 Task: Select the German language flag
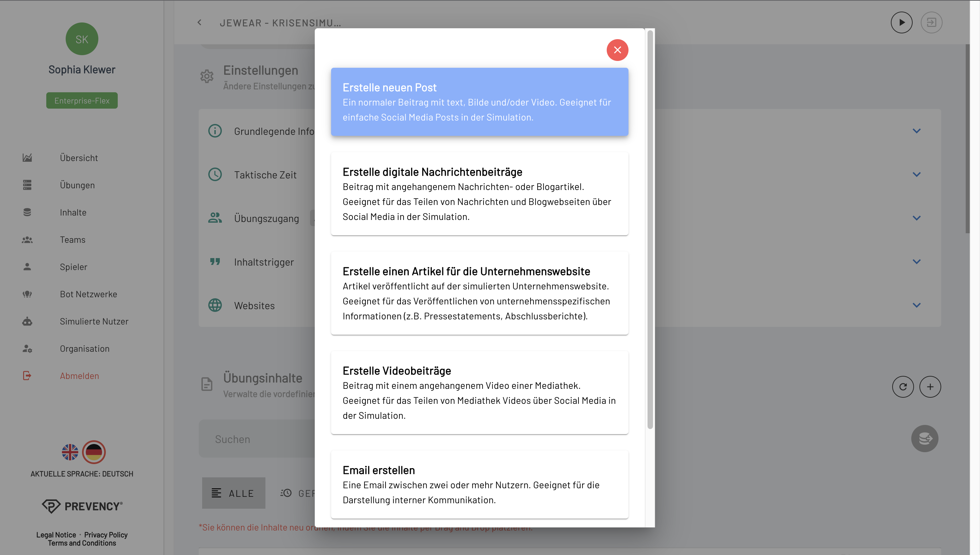click(94, 452)
